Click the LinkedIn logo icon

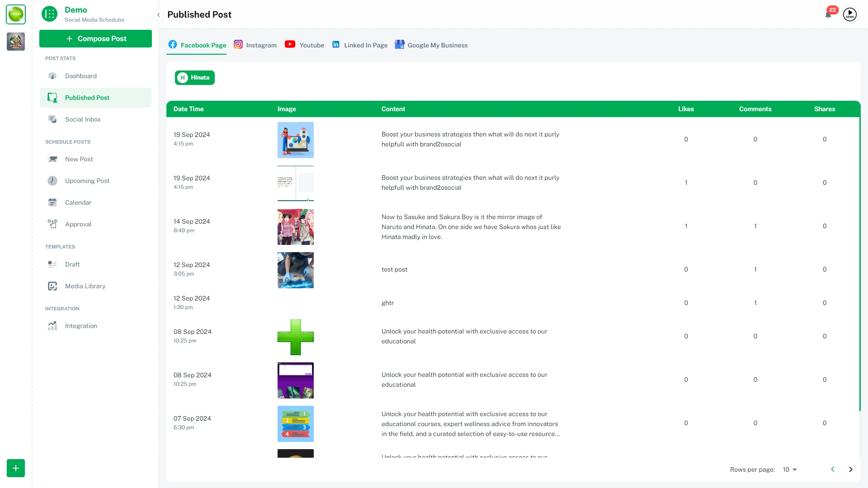[x=336, y=44]
